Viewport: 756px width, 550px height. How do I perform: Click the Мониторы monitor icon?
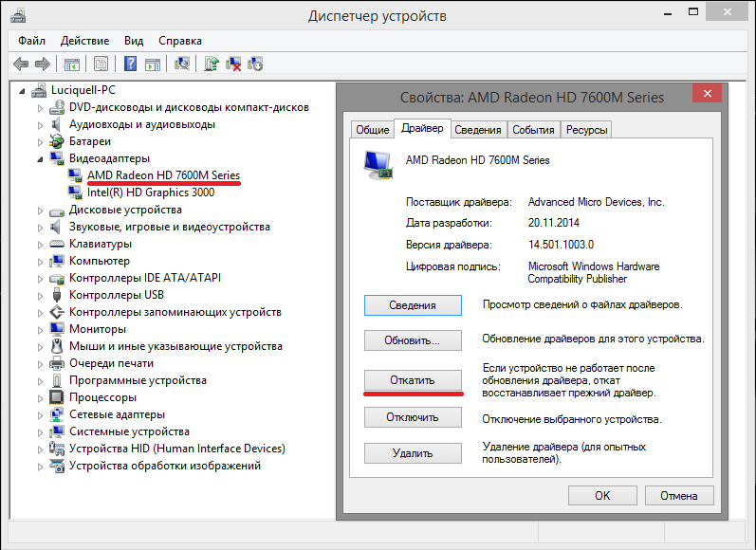[57, 329]
